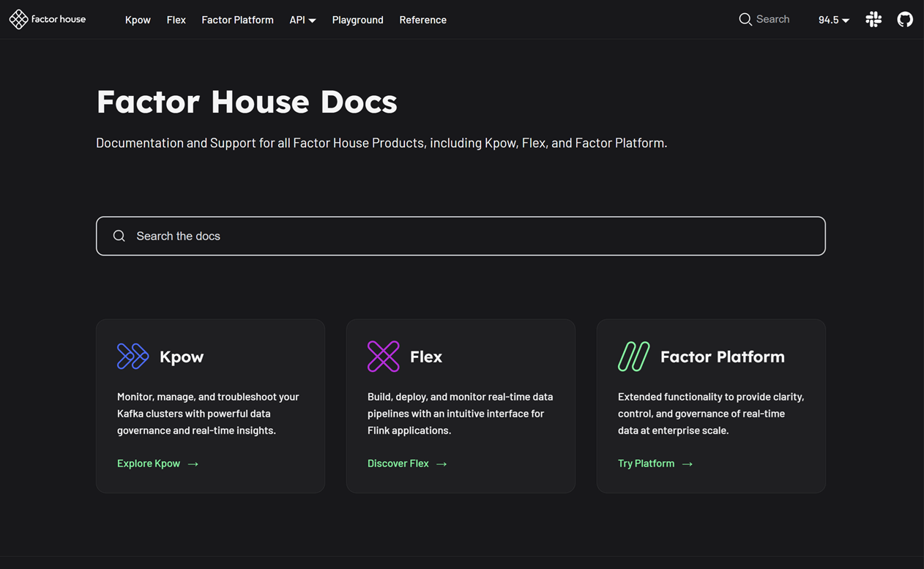Select the Factor Platform logo icon
The height and width of the screenshot is (569, 924).
(x=633, y=356)
